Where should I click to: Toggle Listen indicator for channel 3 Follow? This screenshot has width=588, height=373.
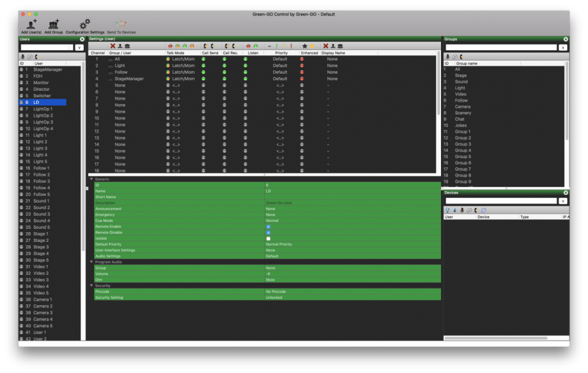pos(245,72)
